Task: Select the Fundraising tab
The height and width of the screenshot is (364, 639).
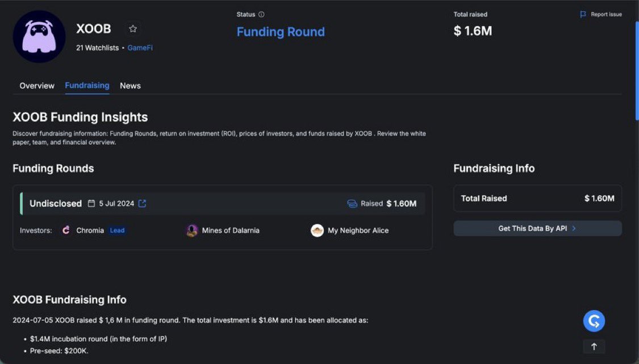Action: [87, 86]
